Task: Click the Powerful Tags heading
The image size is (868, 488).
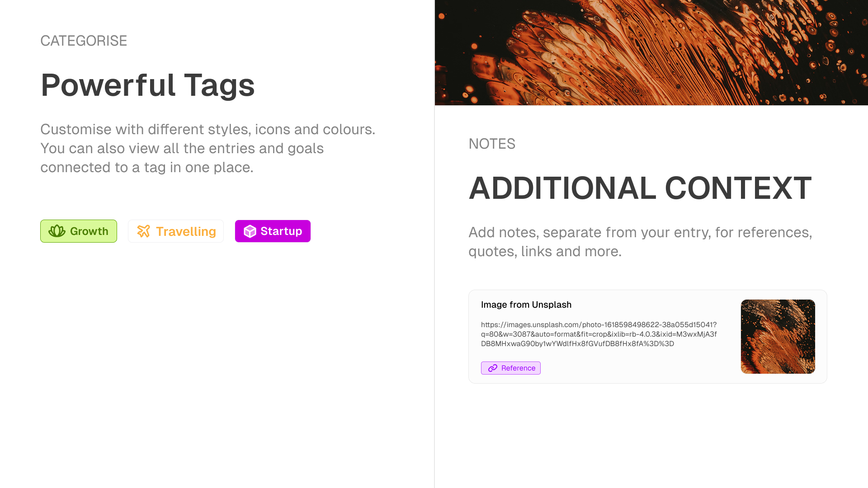Action: [x=148, y=85]
